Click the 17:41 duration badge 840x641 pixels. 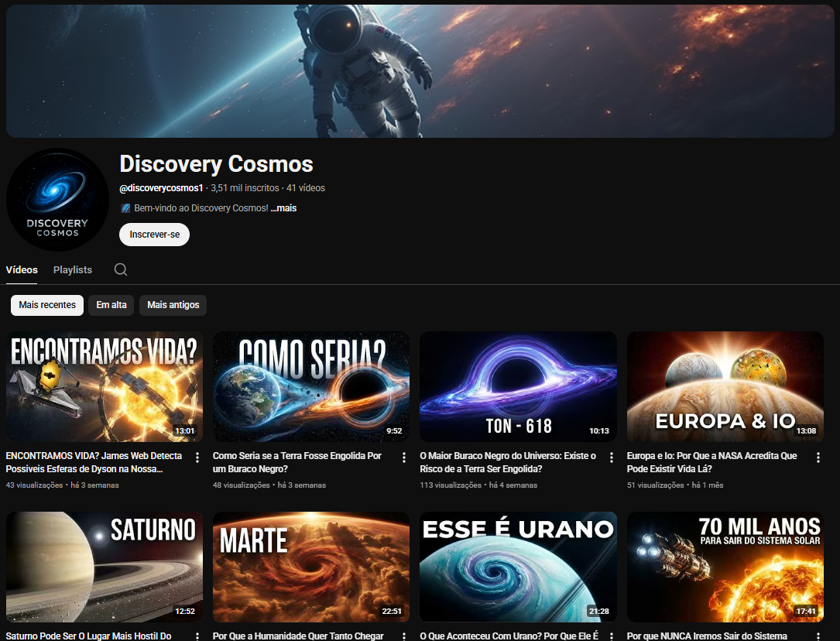click(806, 611)
